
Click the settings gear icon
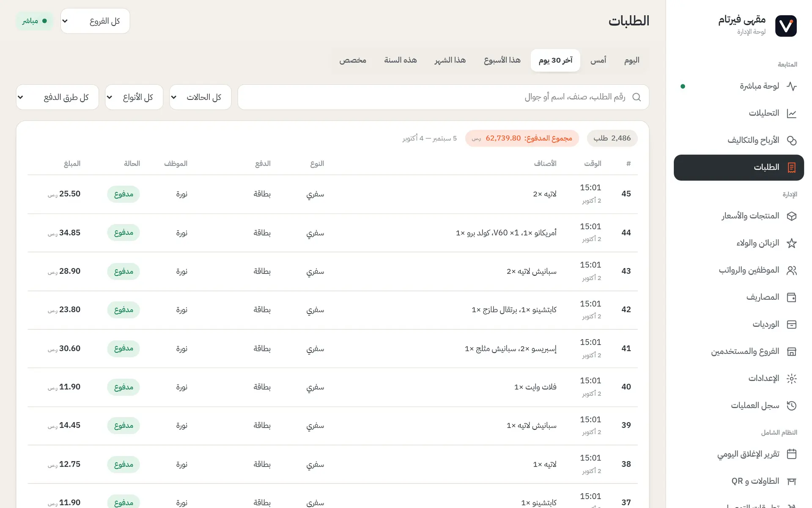(x=791, y=379)
